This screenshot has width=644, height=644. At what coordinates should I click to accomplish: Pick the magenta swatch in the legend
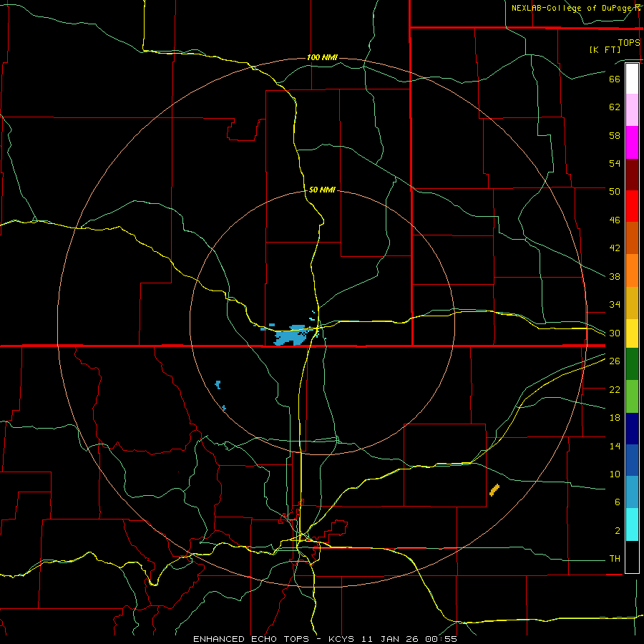(x=632, y=142)
